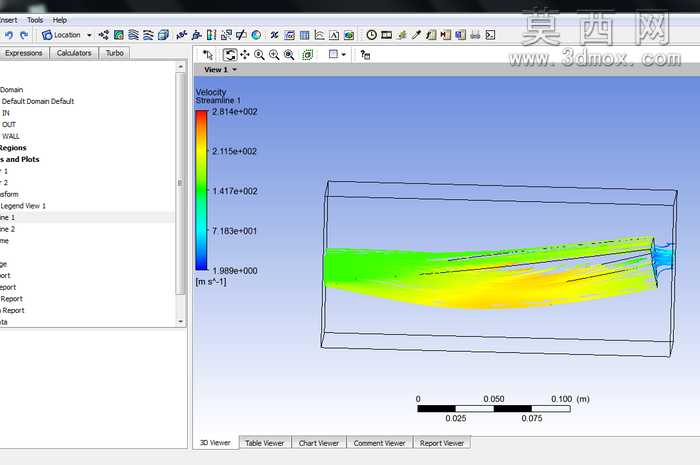Viewport: 700px width, 465px height.
Task: Insert a Volume Rendering from the toolbar
Action: [x=163, y=35]
